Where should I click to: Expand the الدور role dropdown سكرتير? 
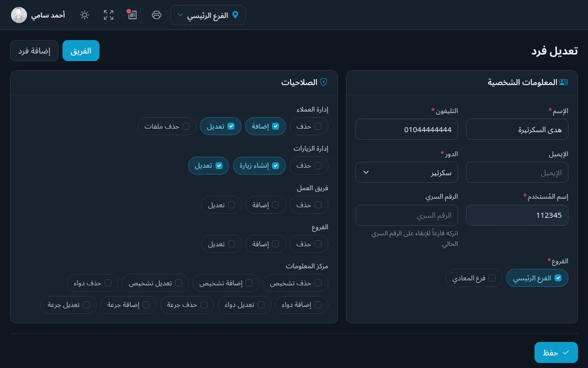tap(406, 172)
